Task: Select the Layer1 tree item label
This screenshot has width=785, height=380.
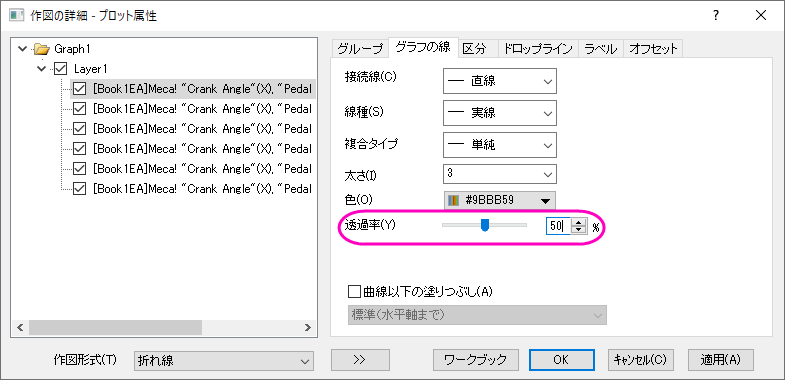Action: tap(90, 68)
